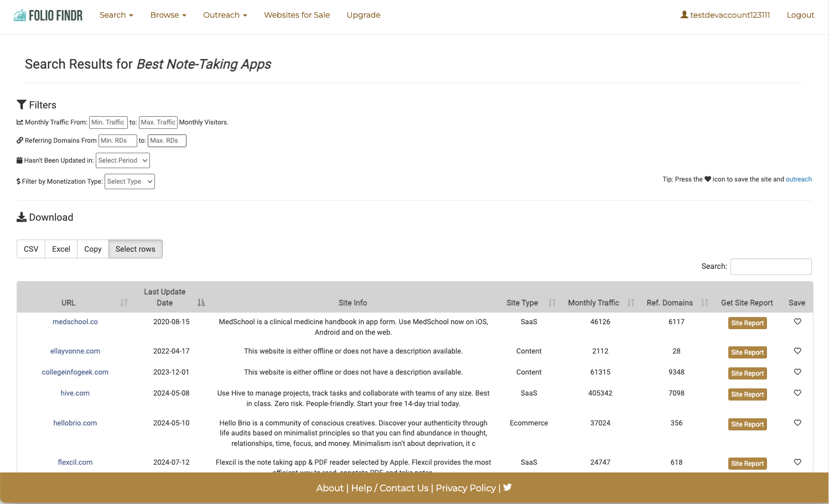This screenshot has width=829, height=504.
Task: Click the Folio Findr logo
Action: (x=48, y=15)
